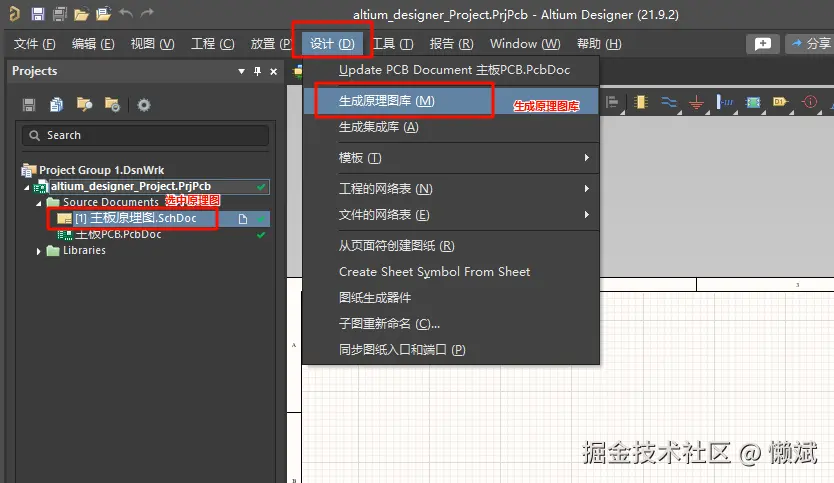Pin the Projects panel

tap(257, 71)
